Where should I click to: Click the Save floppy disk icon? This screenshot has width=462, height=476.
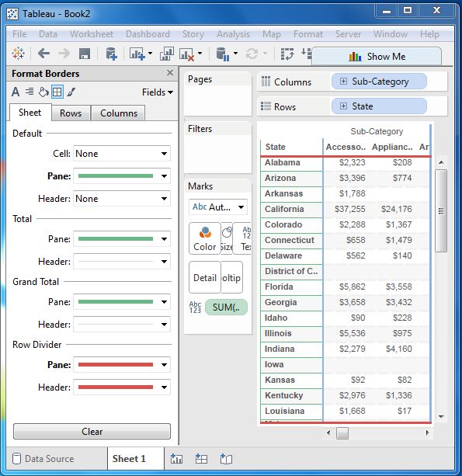click(85, 54)
